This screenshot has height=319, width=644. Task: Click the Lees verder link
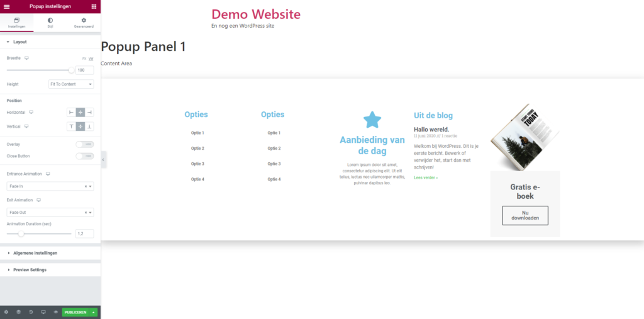[x=426, y=177]
